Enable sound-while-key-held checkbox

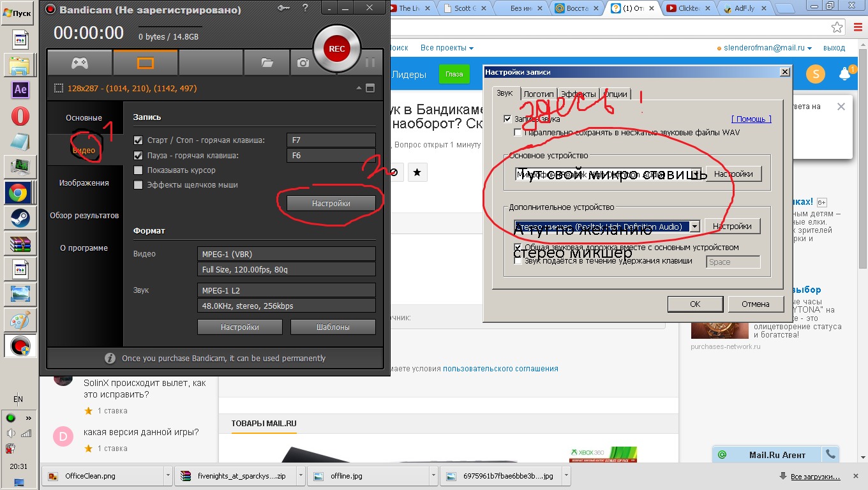coord(518,260)
